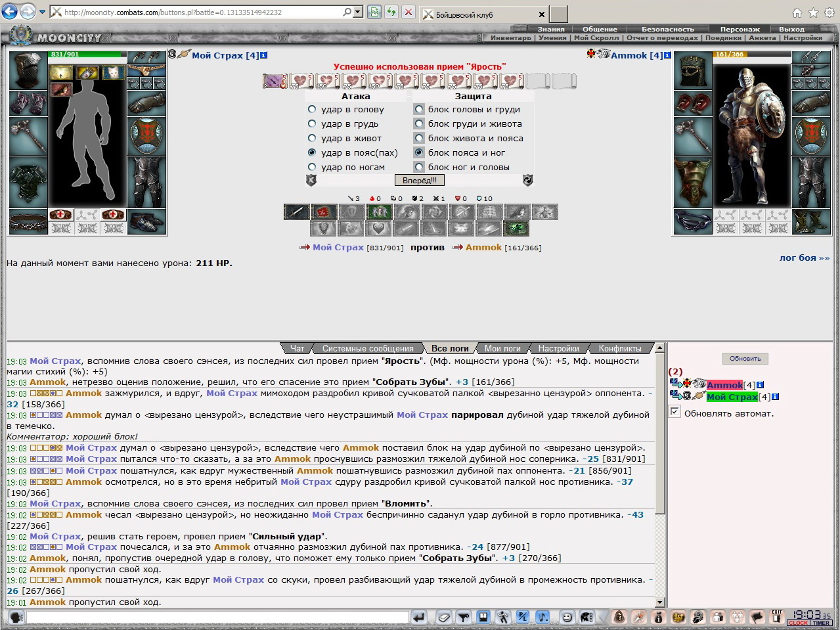Click the EXIT icon in the bottom bar
Image resolution: width=840 pixels, height=630 pixels.
(777, 617)
